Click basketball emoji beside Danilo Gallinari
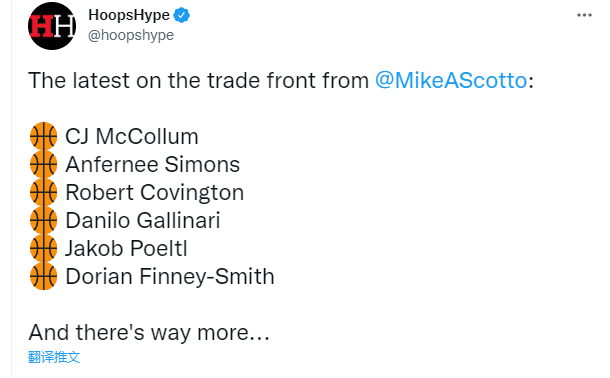The width and height of the screenshot is (610, 378). point(44,220)
